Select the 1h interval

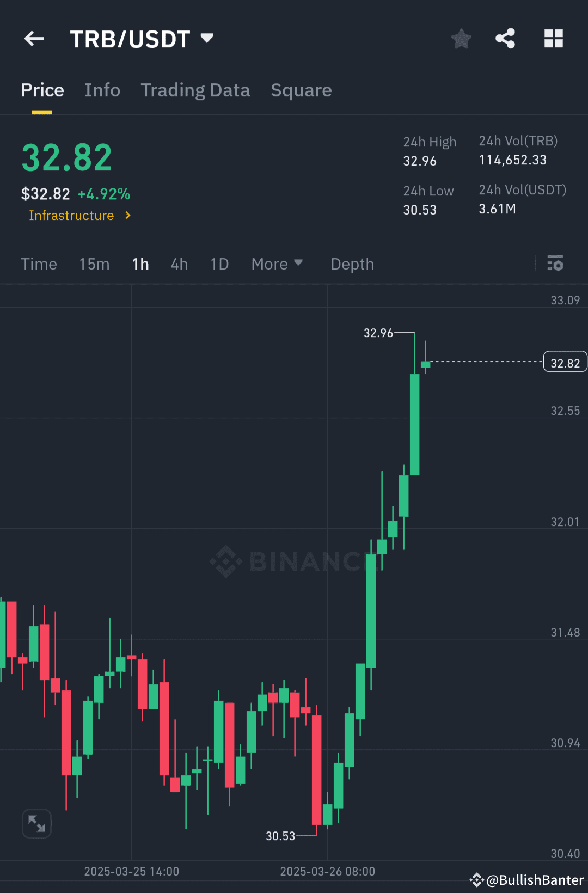(x=140, y=264)
